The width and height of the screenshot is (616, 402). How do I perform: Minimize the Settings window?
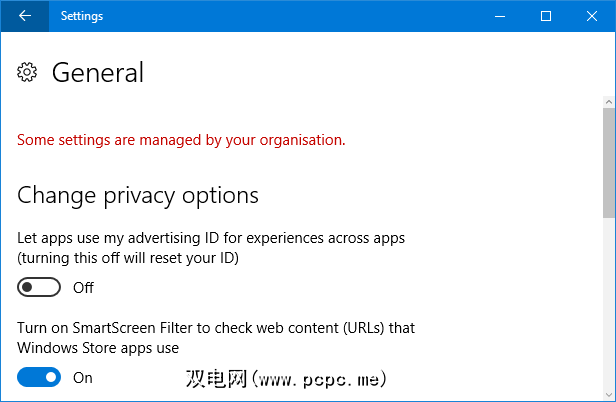click(x=501, y=16)
